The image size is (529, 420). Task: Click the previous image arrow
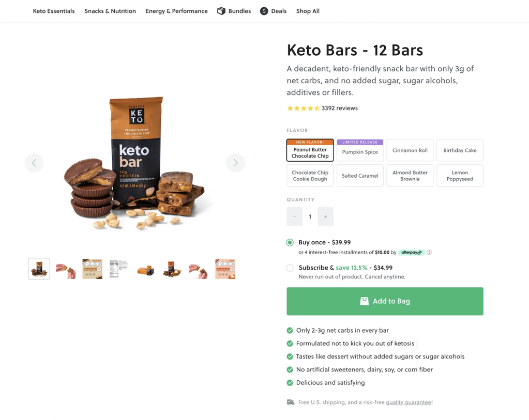click(34, 163)
